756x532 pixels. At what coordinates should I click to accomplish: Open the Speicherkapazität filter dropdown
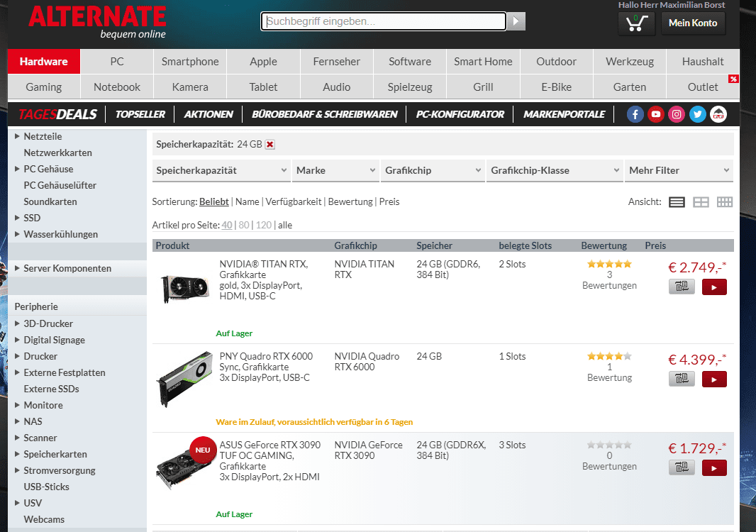[x=221, y=170]
